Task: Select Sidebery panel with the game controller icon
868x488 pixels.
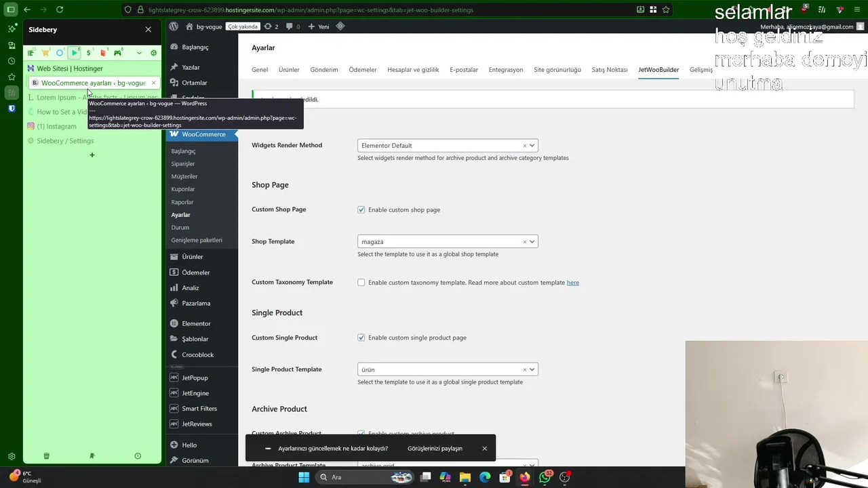Action: (118, 53)
